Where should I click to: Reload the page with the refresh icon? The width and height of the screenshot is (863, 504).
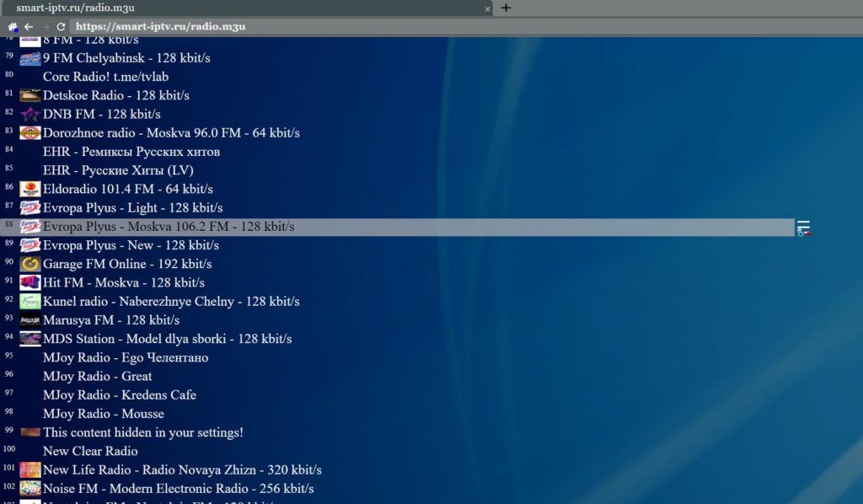point(61,27)
